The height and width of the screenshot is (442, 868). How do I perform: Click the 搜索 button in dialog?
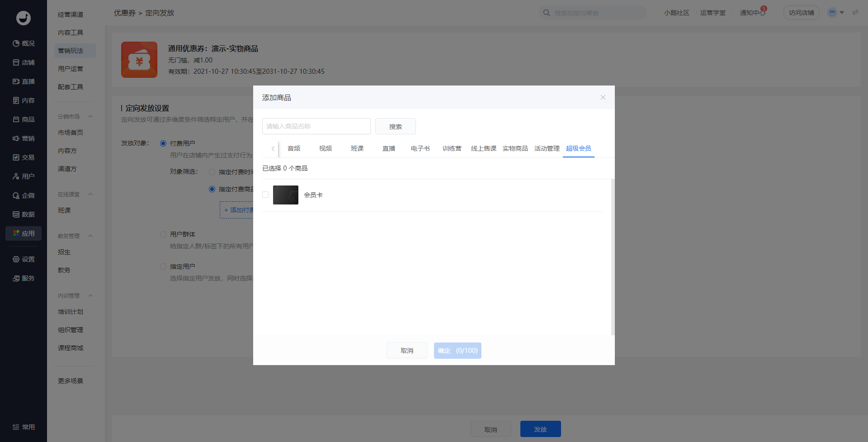(x=395, y=127)
